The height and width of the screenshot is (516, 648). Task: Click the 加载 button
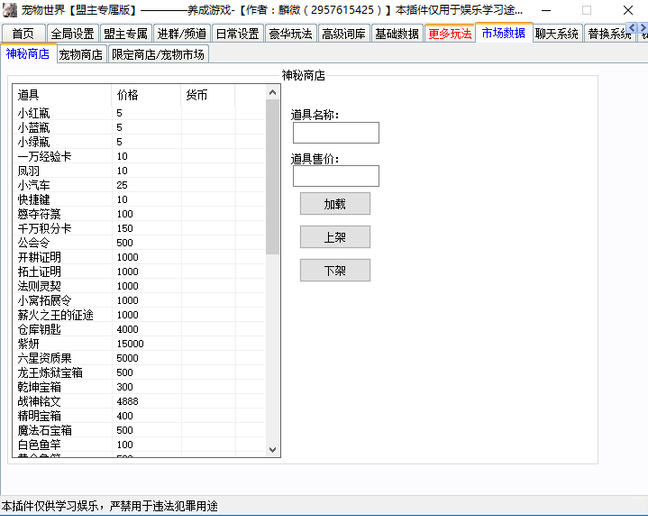pyautogui.click(x=335, y=203)
